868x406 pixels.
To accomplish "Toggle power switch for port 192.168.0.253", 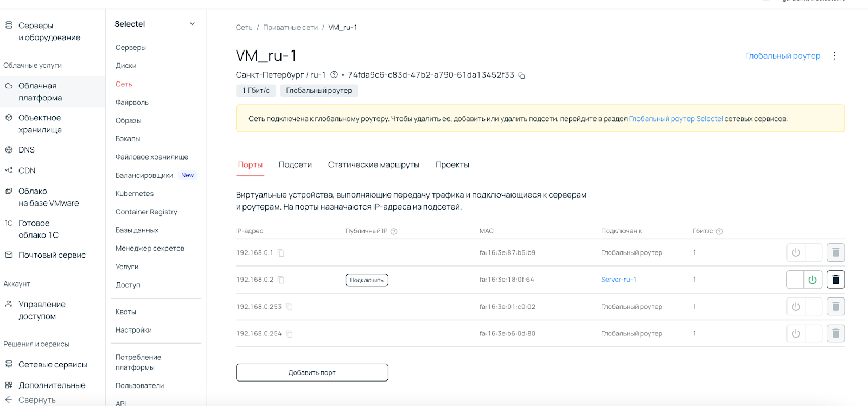I will coord(805,307).
